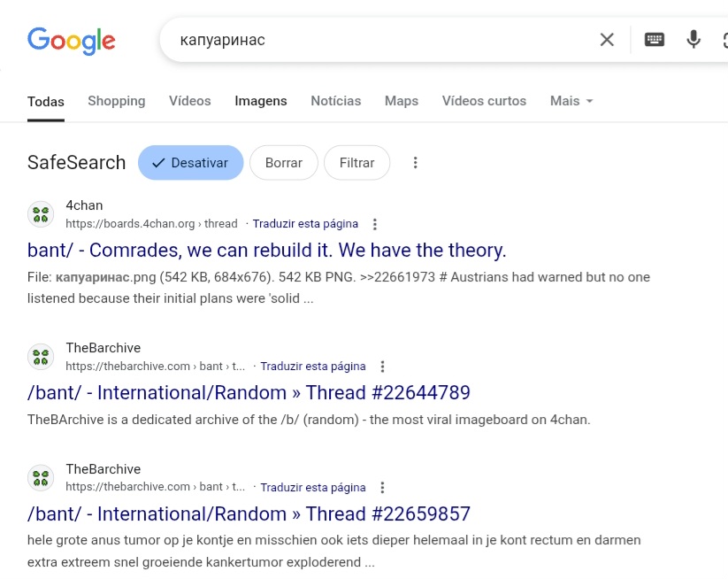The width and height of the screenshot is (728, 579).
Task: Switch to the Shopping tab
Action: pos(117,101)
